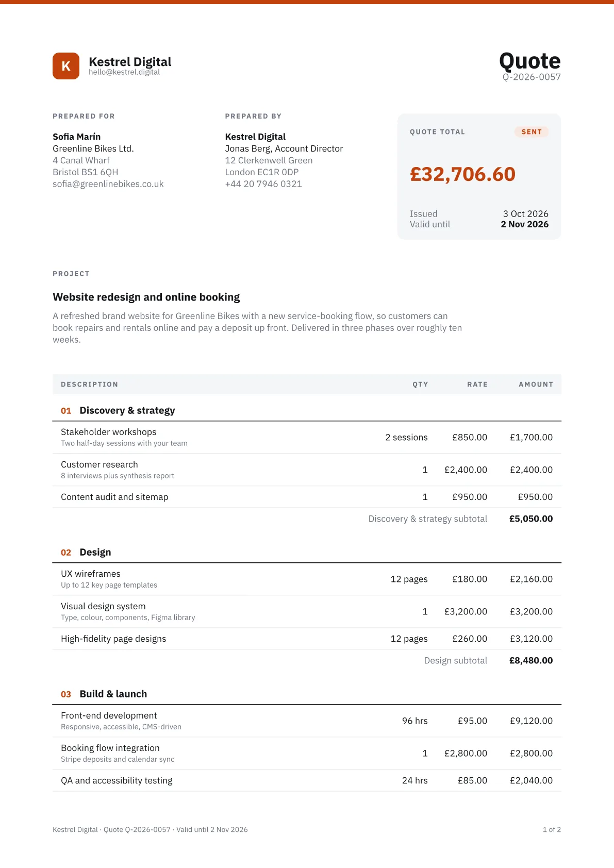Select the Discovery & strategy section heading
The image size is (614, 868).
(x=118, y=410)
